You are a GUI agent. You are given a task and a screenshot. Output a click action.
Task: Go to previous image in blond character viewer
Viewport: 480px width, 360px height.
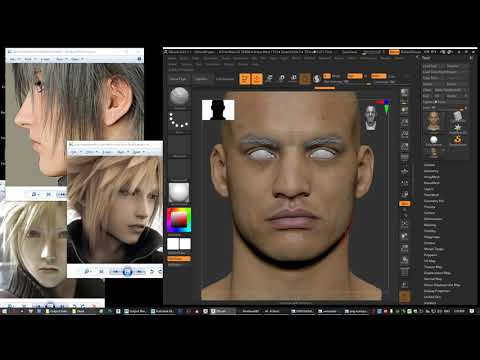tap(116, 272)
